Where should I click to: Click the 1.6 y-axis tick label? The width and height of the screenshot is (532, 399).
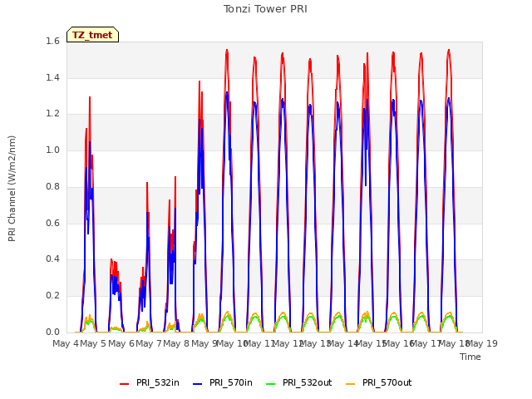point(52,42)
